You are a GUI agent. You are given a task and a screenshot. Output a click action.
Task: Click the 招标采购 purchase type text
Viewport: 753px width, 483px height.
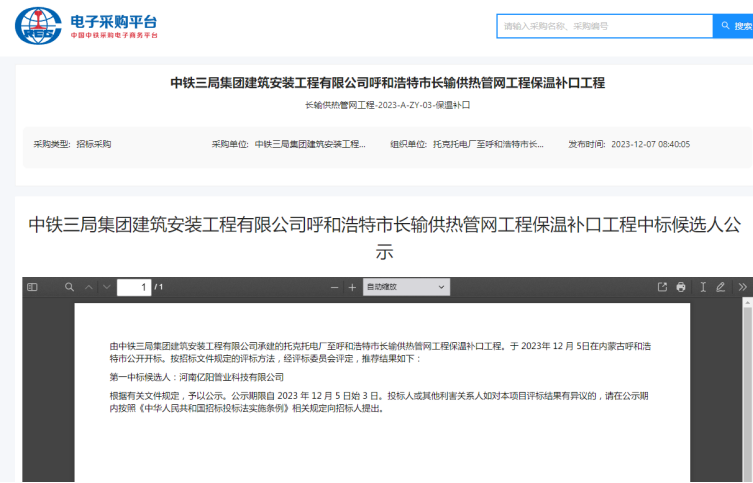coord(94,144)
